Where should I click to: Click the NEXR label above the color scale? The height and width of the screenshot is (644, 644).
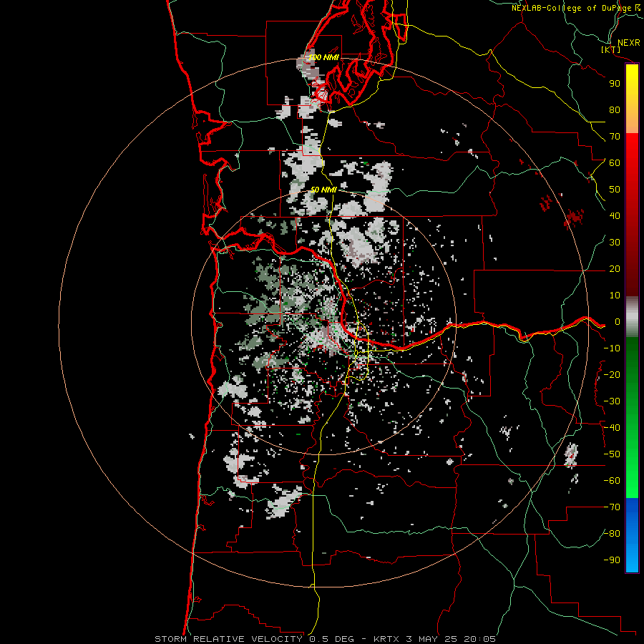(x=628, y=43)
